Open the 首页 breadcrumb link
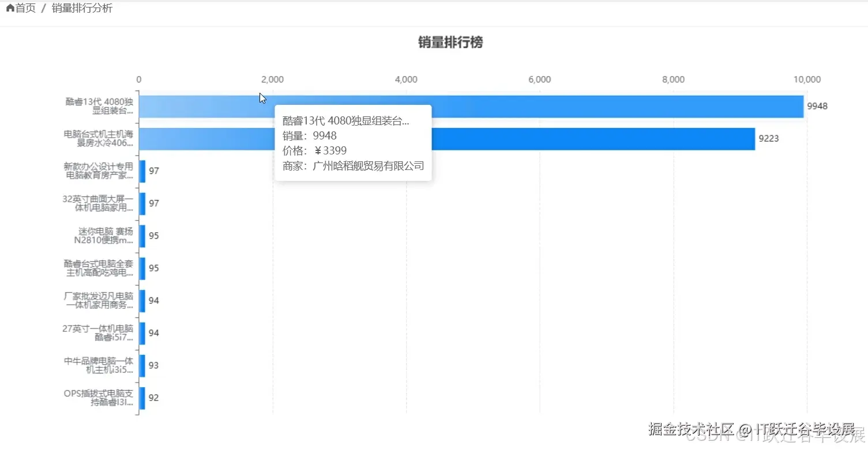The width and height of the screenshot is (868, 450). pos(25,9)
